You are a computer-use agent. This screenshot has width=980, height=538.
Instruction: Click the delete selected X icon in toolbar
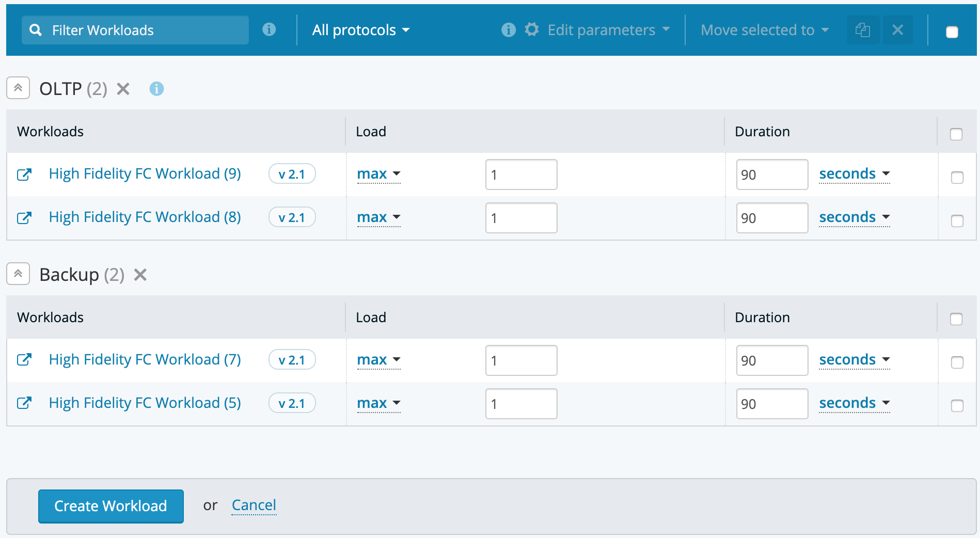tap(898, 30)
